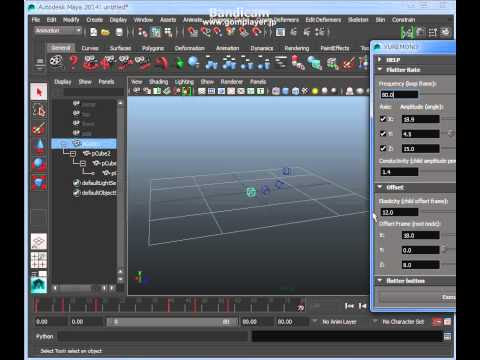Open the Window menu

click(143, 20)
